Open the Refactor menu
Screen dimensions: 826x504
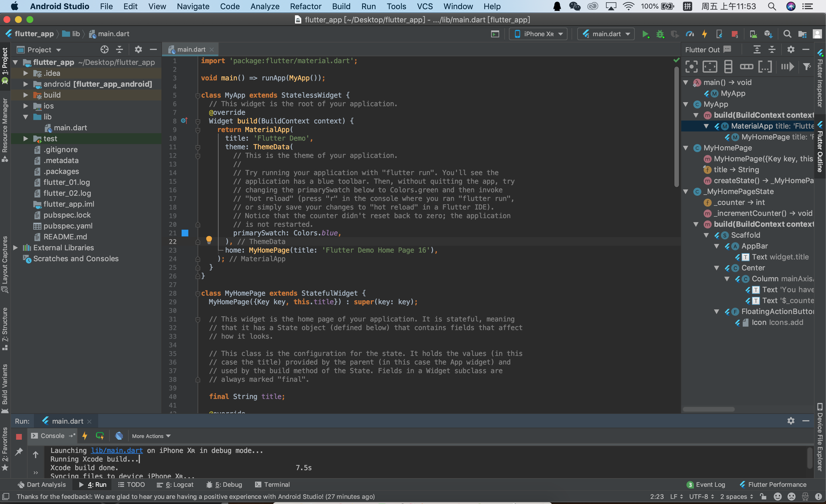click(x=305, y=6)
